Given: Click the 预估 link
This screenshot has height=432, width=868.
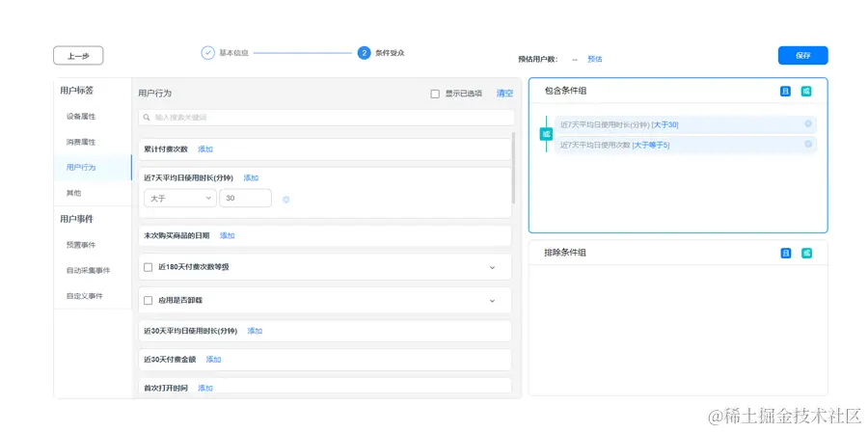Looking at the screenshot, I should (594, 59).
